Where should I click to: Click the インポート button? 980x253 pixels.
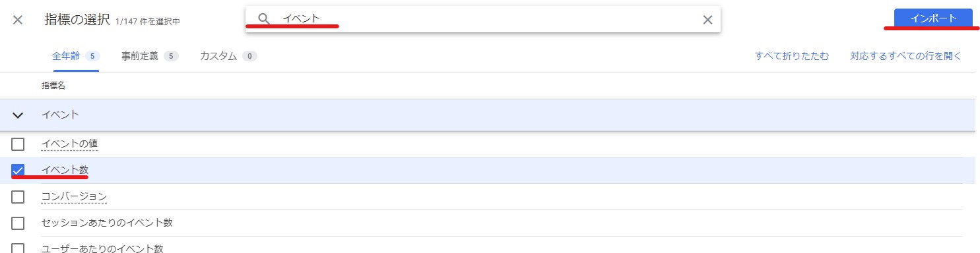[933, 18]
